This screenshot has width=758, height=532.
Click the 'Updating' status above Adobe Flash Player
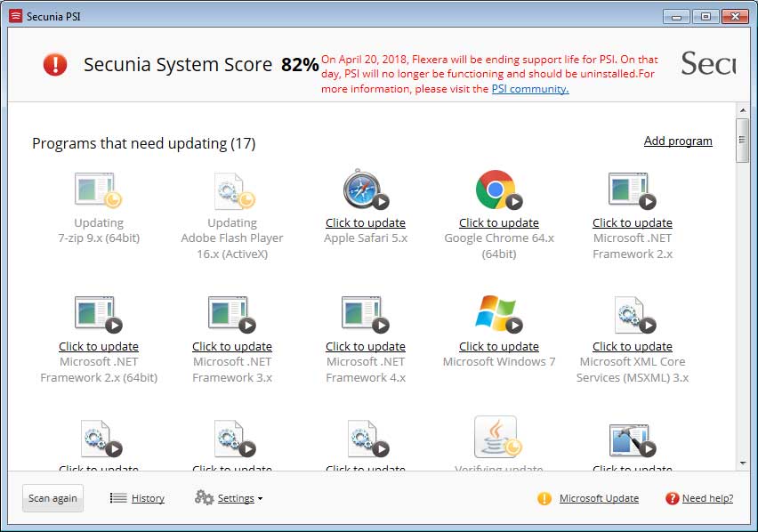[232, 222]
